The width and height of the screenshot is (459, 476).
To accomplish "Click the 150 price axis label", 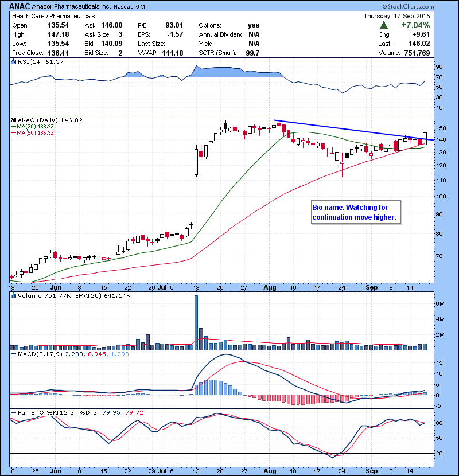I will coord(441,128).
